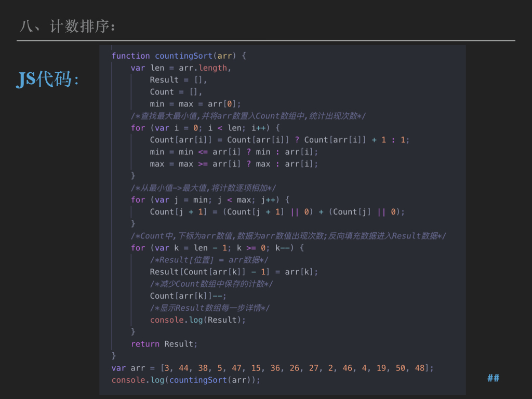
Task: Click the comment about 查找最大最小值
Action: coord(248,116)
